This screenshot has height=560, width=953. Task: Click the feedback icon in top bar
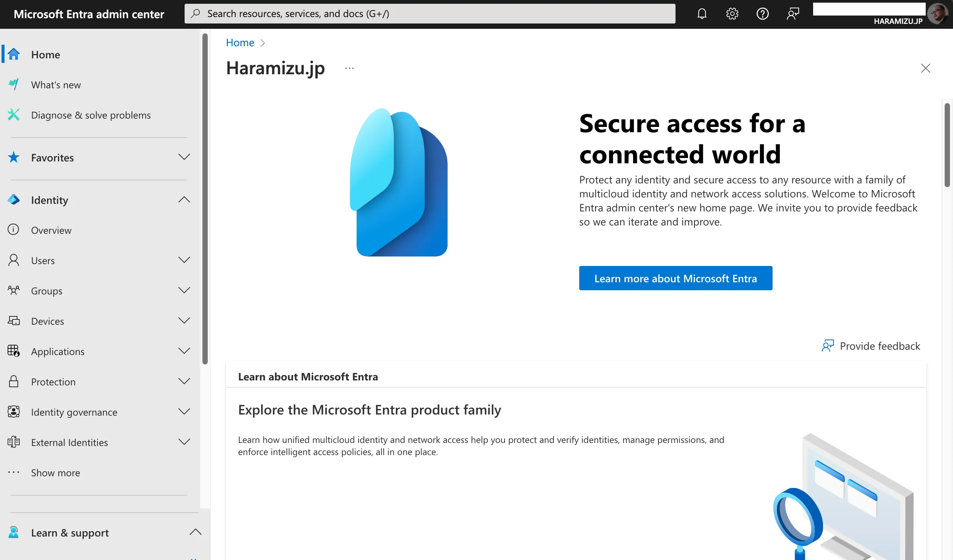click(x=793, y=14)
